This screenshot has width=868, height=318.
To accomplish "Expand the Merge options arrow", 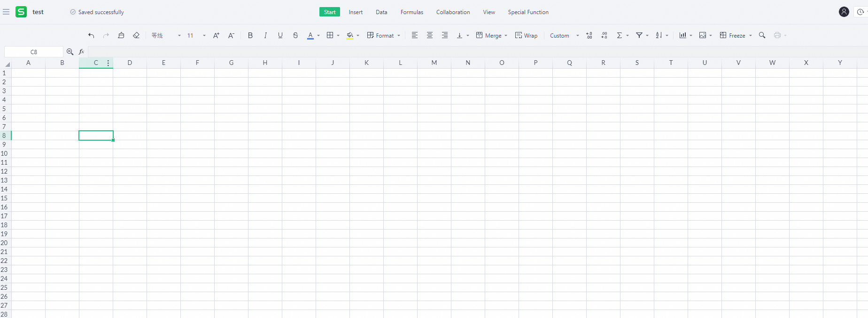I will 506,36.
